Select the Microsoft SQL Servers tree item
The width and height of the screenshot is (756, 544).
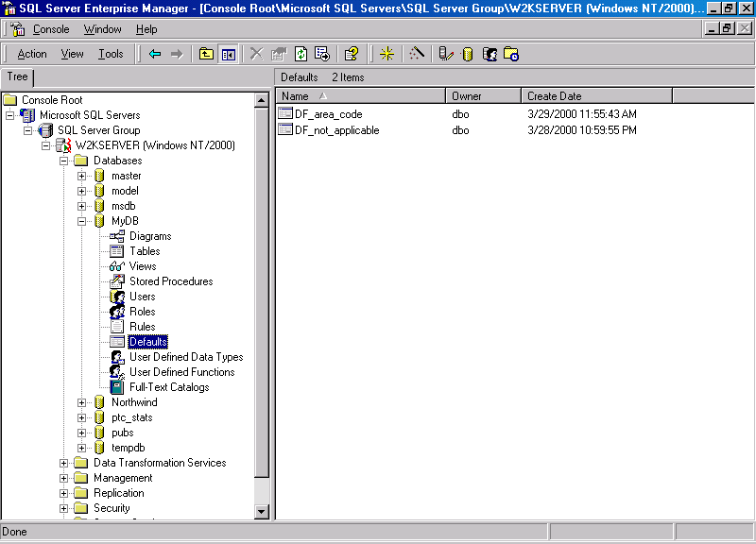click(x=90, y=115)
